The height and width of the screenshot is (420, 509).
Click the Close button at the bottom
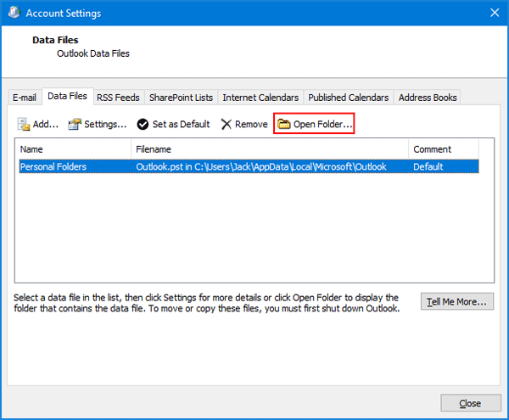pos(470,403)
